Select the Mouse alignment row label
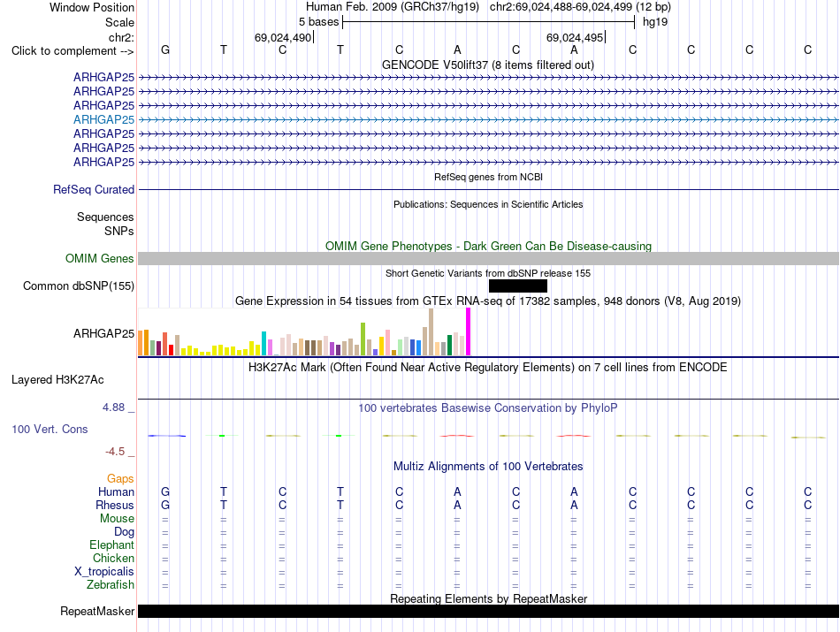Screen dimensions: 840x632 click(x=117, y=519)
